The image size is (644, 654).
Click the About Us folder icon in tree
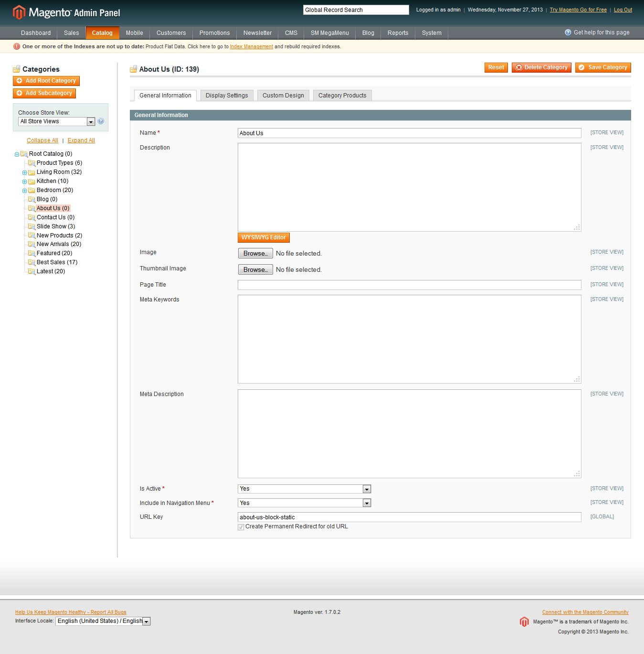pos(32,208)
